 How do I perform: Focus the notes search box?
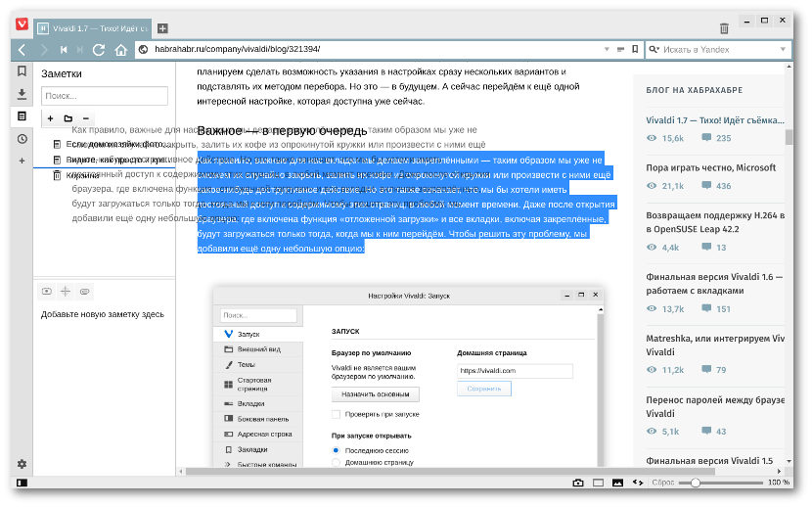tap(105, 96)
